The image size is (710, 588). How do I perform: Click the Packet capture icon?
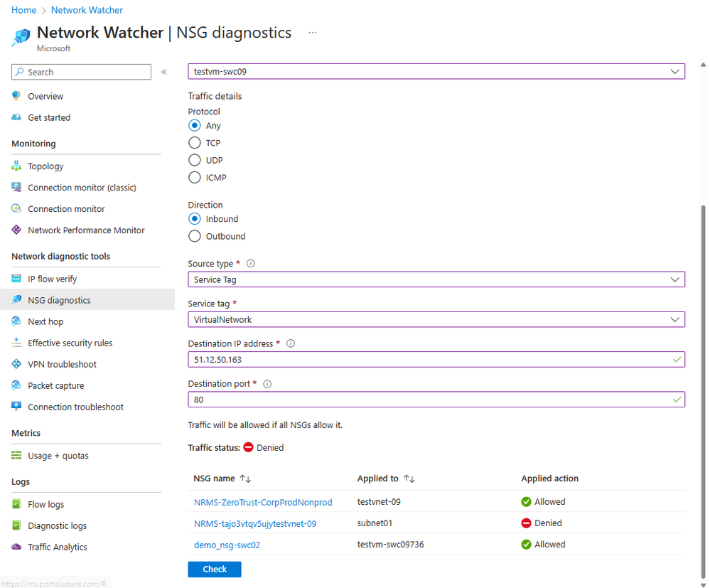16,385
